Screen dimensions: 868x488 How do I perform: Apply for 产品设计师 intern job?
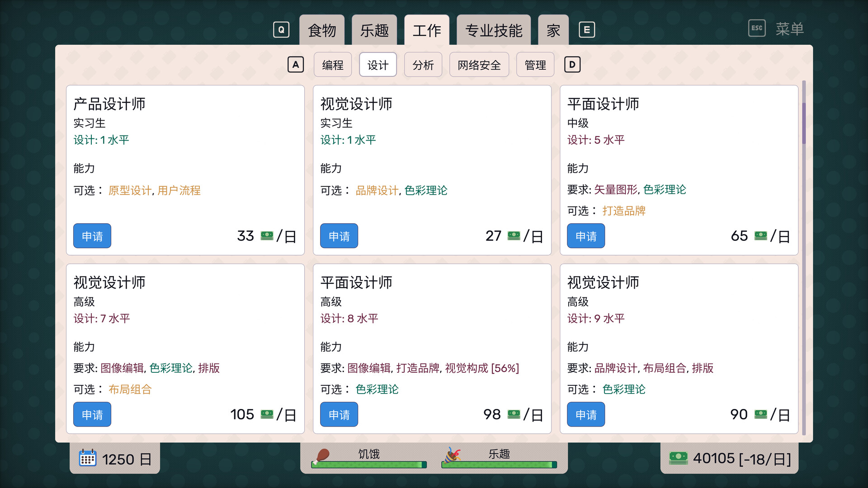[x=92, y=236]
